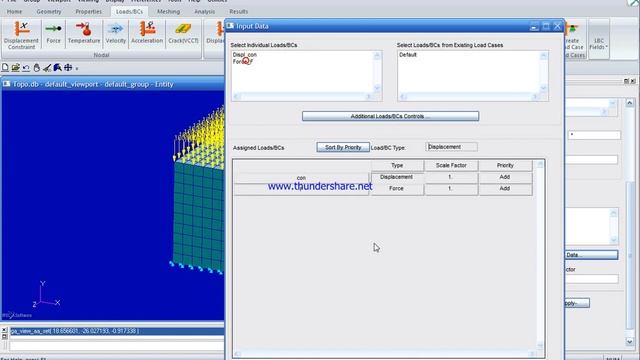Screen dimensions: 640x360
Task: Switch to the Geometry ribbon tab
Action: pos(49,11)
